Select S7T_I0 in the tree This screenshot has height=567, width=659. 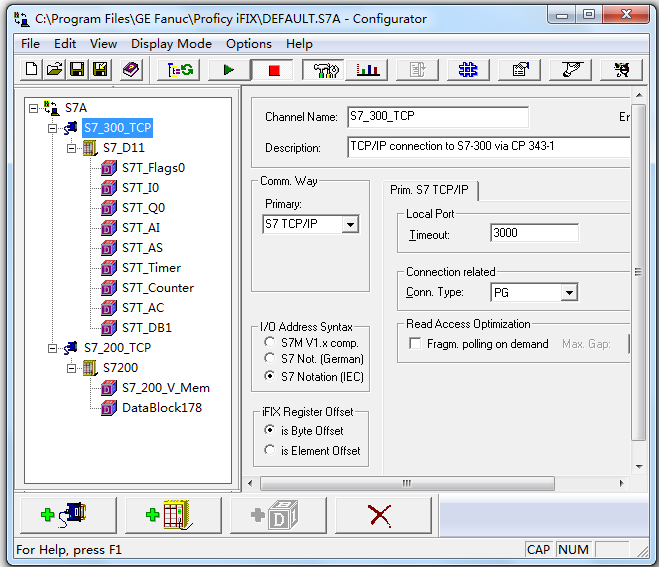click(x=140, y=188)
